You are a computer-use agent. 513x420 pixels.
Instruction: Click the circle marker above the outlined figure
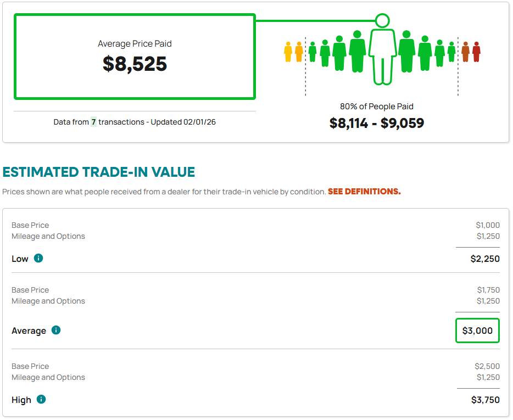[x=382, y=21]
